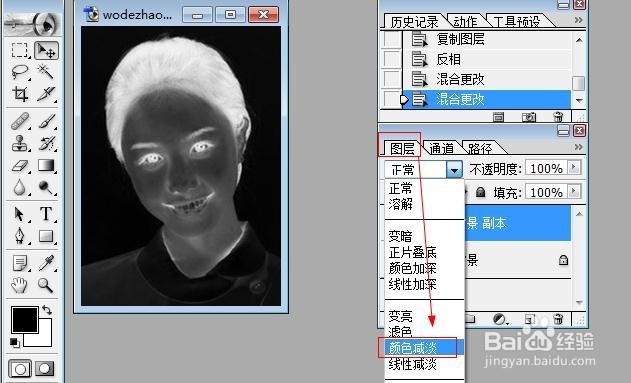Viewport: 631px width, 383px height.
Task: Select the Brush tool
Action: click(46, 121)
